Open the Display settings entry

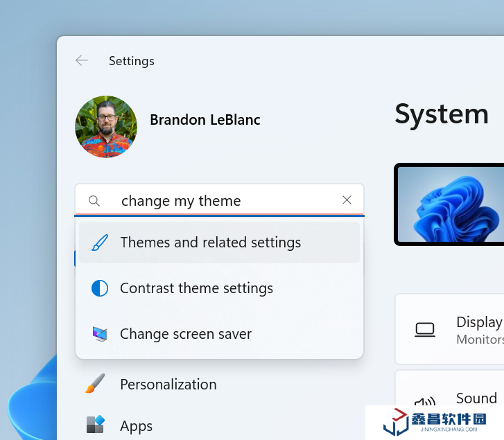(x=478, y=329)
